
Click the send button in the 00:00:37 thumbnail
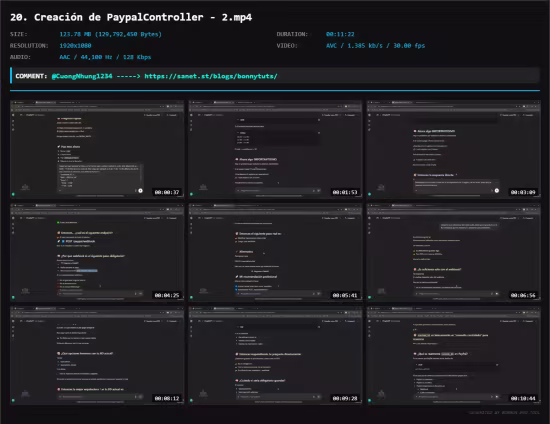pos(140,190)
